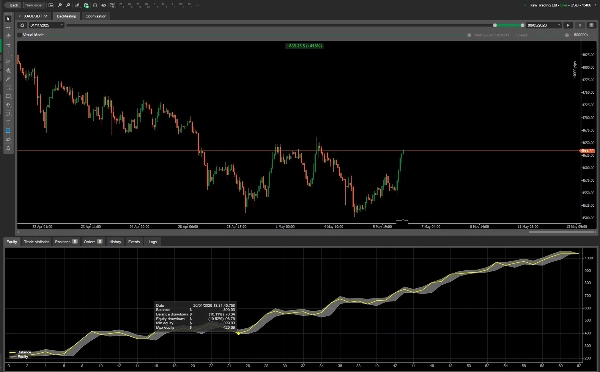Click the New order button
This screenshot has width=600, height=372.
pos(34,5)
